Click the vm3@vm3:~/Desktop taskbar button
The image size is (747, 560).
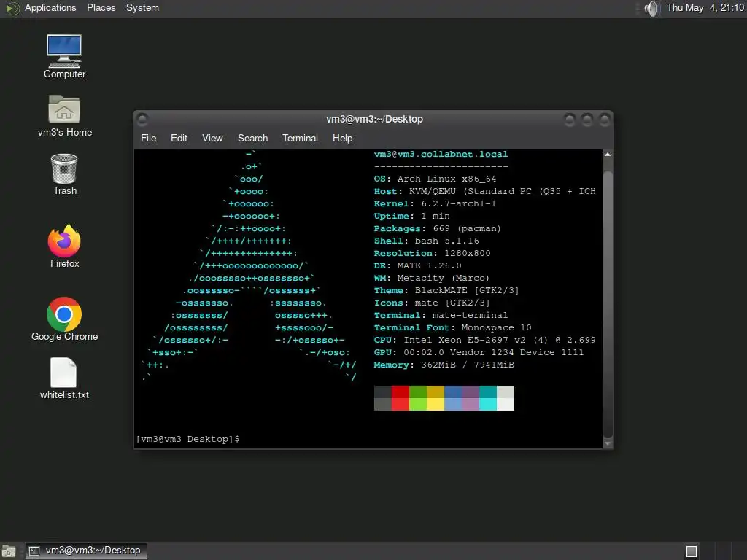click(86, 551)
